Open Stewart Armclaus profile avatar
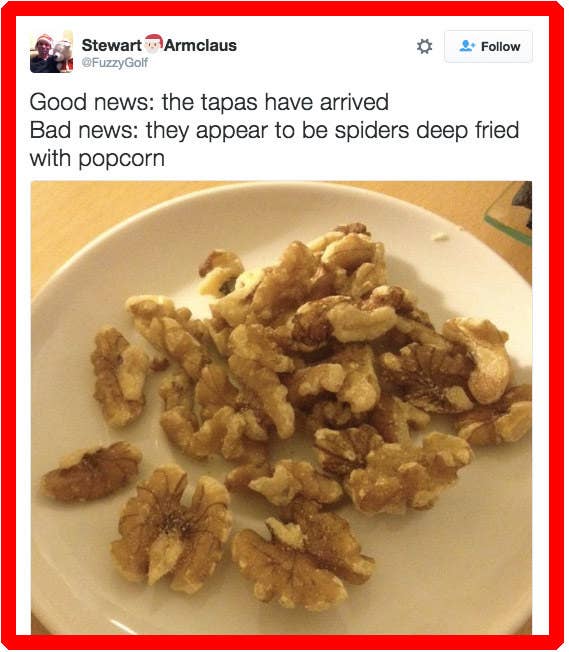Screen dimensions: 569x652 51,52
